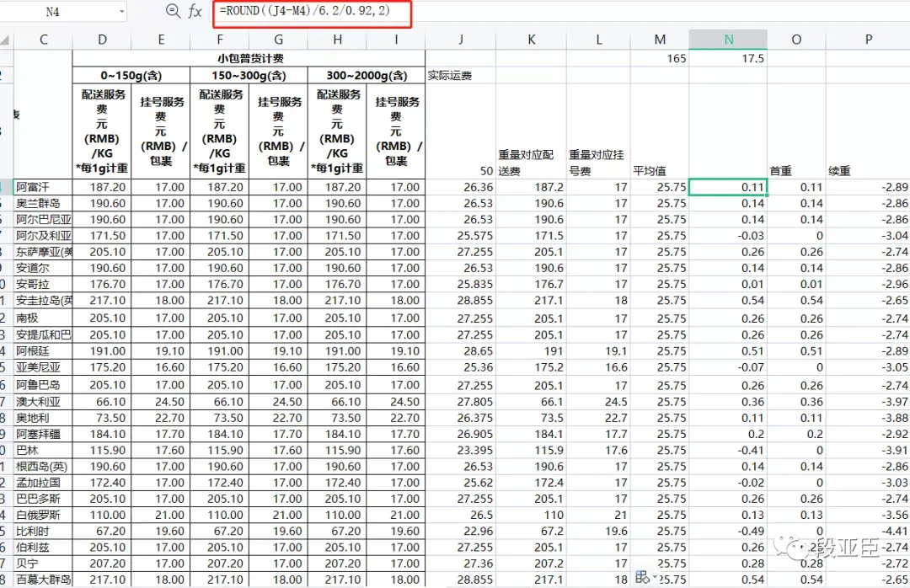The width and height of the screenshot is (910, 588).
Task: Click the country cell 阿尔及利亚
Action: 44,236
